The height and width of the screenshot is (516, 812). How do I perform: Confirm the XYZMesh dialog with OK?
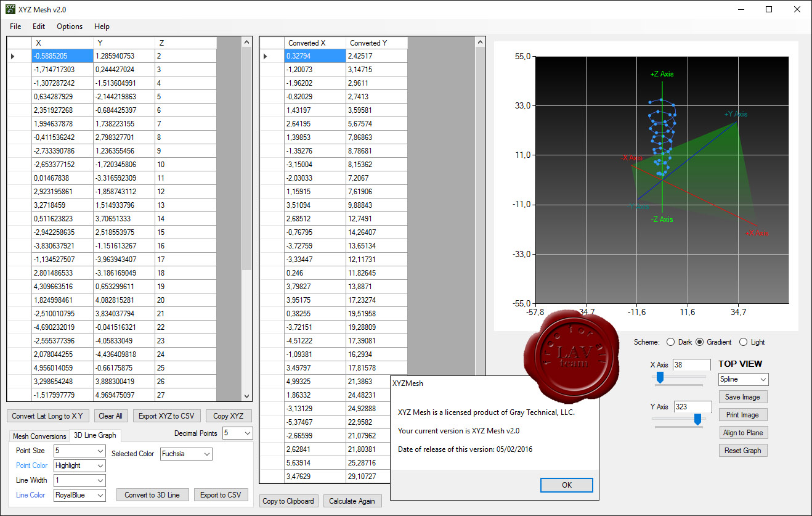(x=567, y=485)
